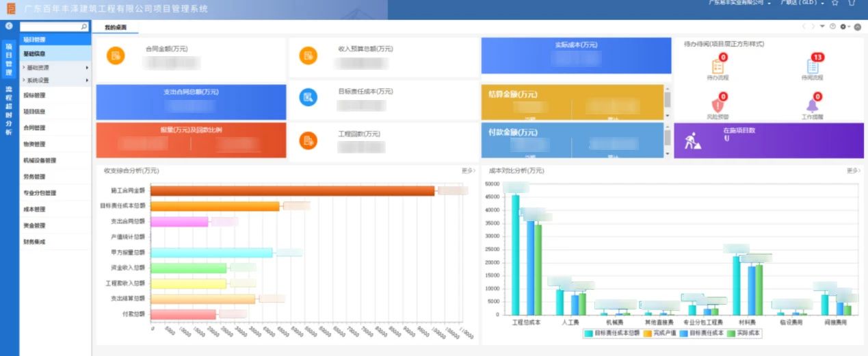Open the 待阅流程 document icon
Image resolution: width=868 pixels, height=356 pixels.
812,66
